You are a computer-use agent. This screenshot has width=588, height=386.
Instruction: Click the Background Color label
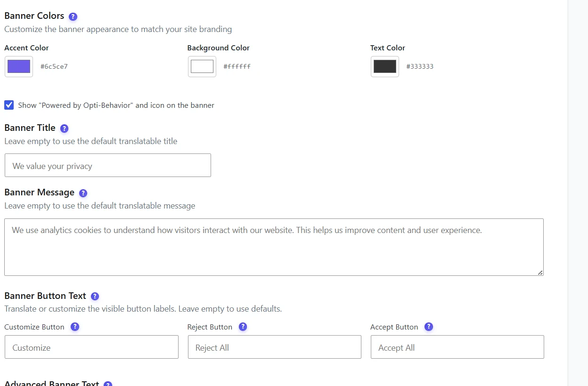pyautogui.click(x=219, y=48)
